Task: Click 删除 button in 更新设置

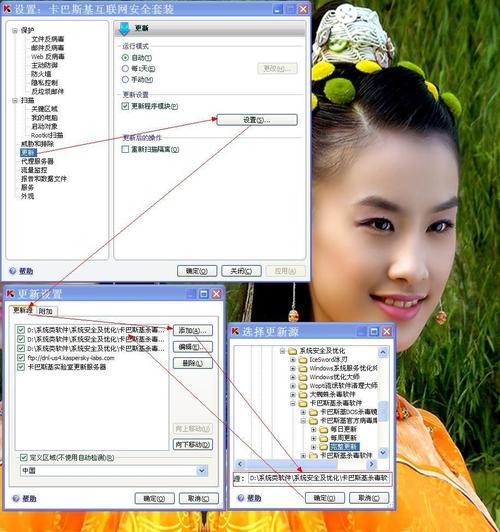Action: (193, 363)
